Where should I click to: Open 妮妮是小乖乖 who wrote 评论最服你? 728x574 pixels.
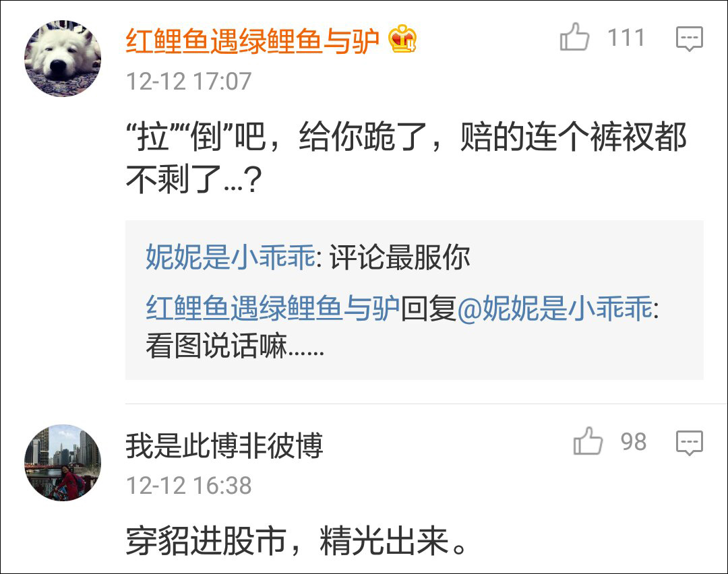[x=230, y=258]
